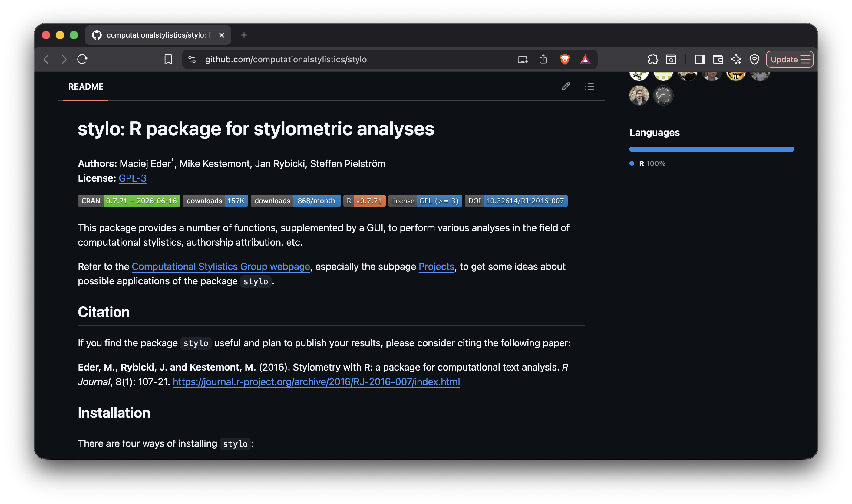Open the gray head silhouette contributor avatar
The width and height of the screenshot is (852, 504).
tap(663, 95)
